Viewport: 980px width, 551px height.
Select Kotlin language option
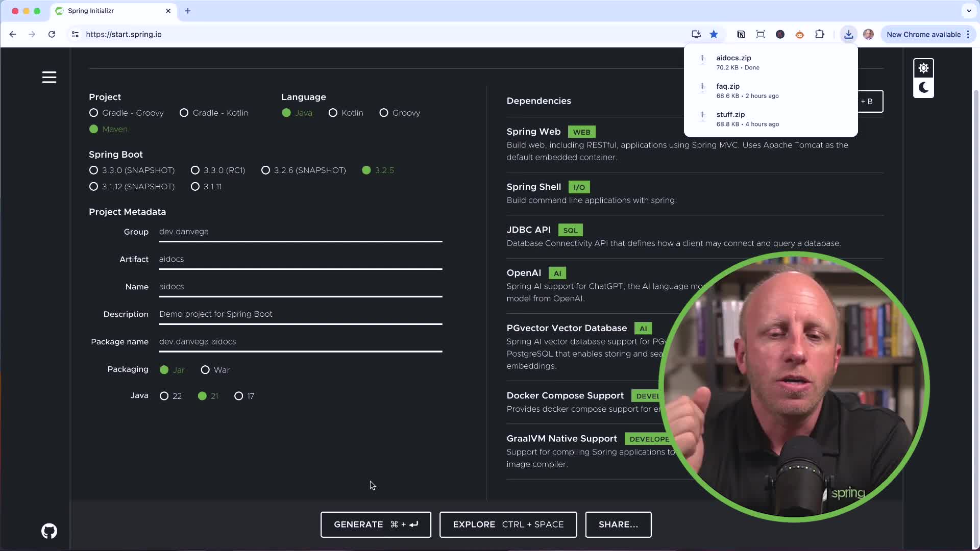tap(346, 113)
